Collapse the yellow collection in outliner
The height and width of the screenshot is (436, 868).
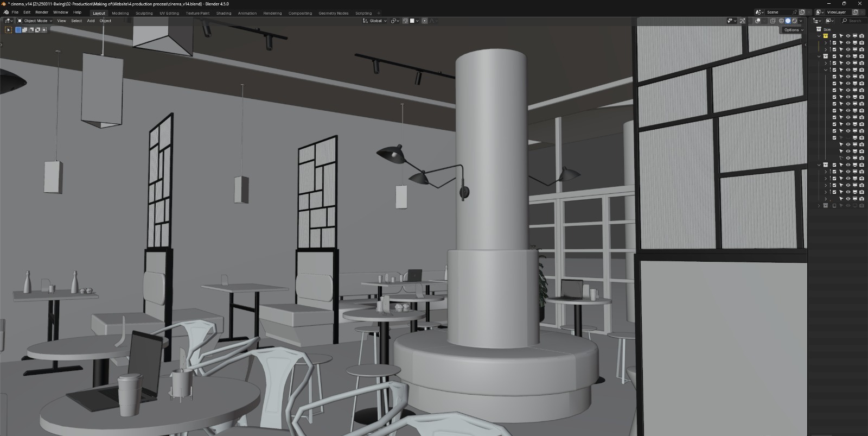(x=819, y=36)
